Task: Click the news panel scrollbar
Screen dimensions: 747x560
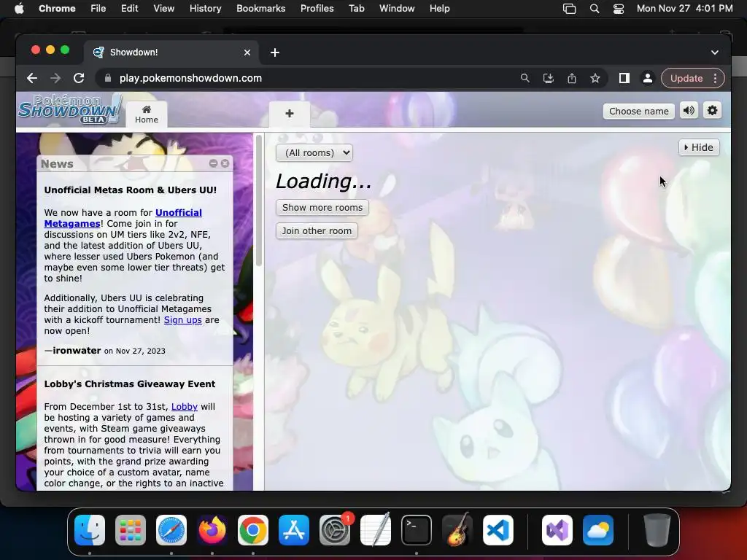Action: tap(259, 200)
